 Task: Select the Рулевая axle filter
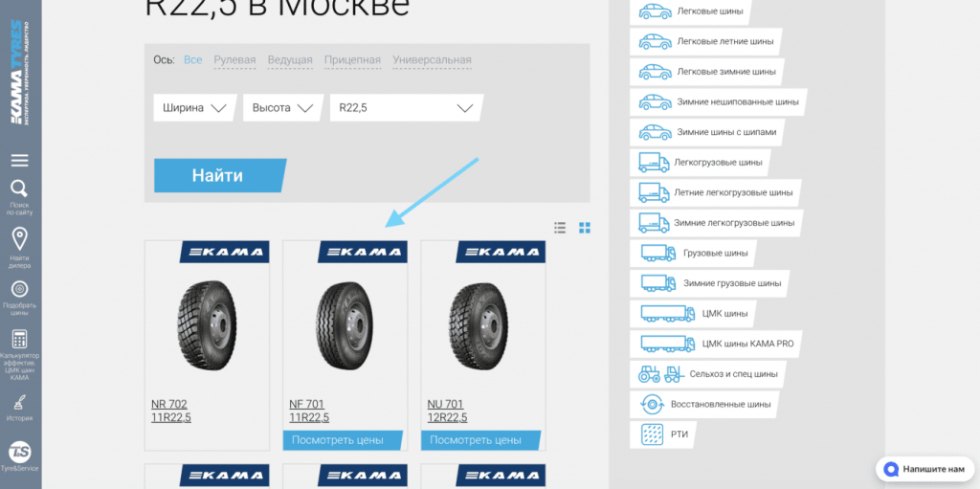(235, 60)
